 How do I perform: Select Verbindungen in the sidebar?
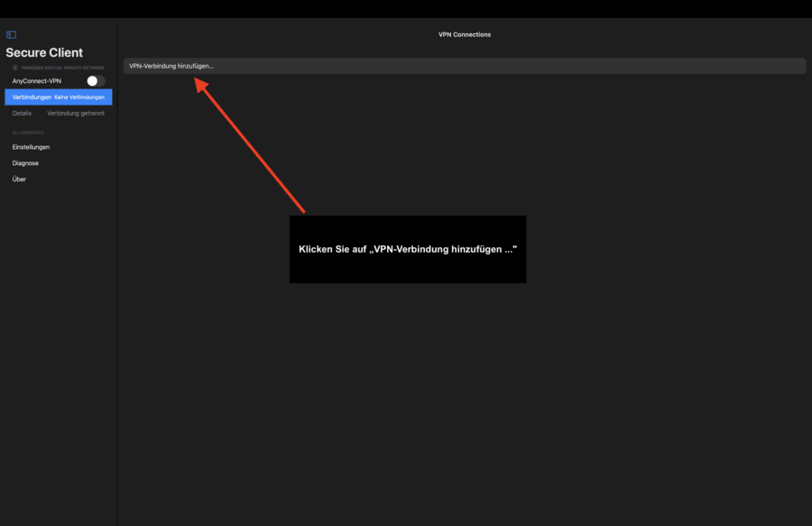tap(59, 97)
